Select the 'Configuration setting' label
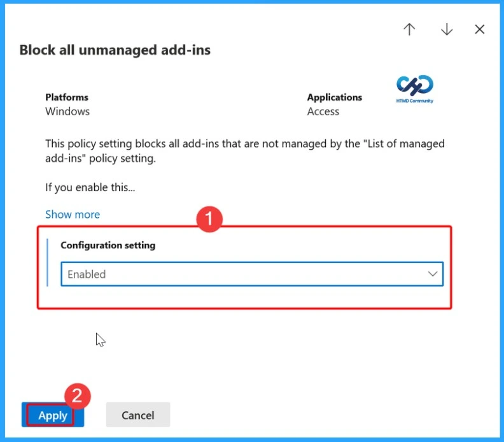Screen dimensions: 504x442 coord(108,245)
